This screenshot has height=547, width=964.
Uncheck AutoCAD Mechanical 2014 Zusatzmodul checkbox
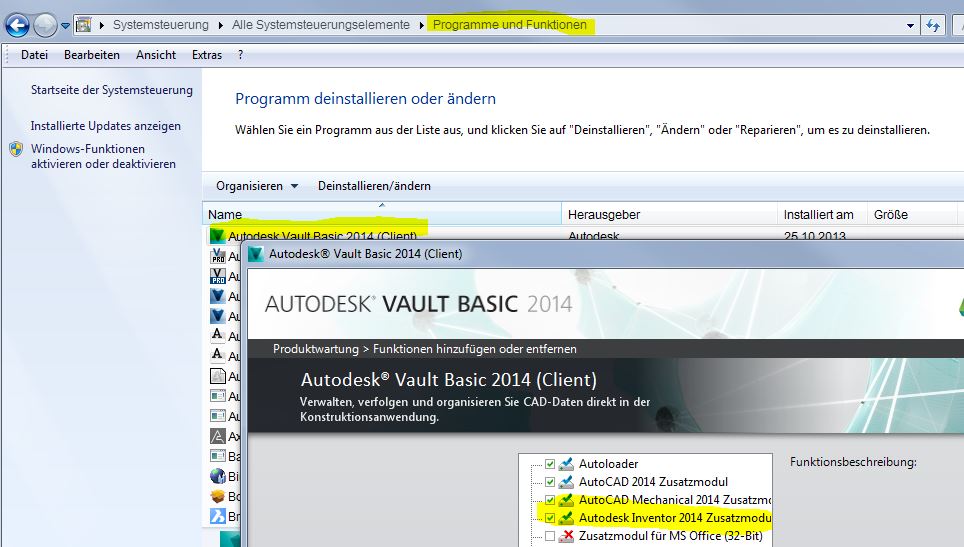click(x=550, y=500)
